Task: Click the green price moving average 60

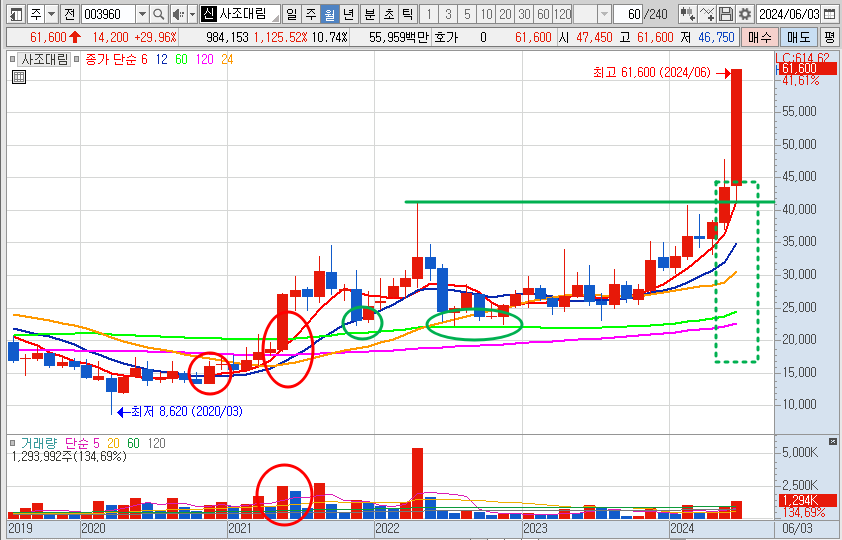Action: (182, 60)
